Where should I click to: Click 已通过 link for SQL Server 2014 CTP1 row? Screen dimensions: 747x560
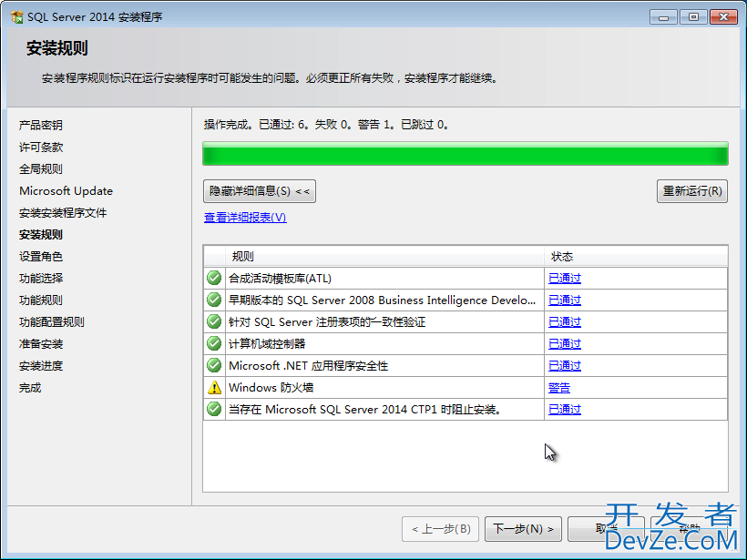click(x=565, y=410)
